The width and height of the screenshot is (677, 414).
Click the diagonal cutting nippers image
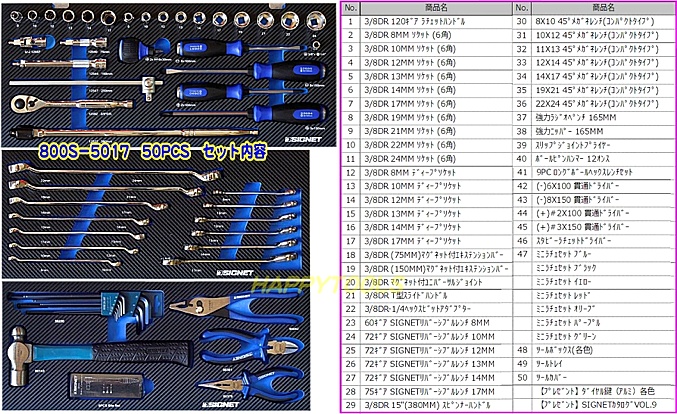tap(253, 346)
